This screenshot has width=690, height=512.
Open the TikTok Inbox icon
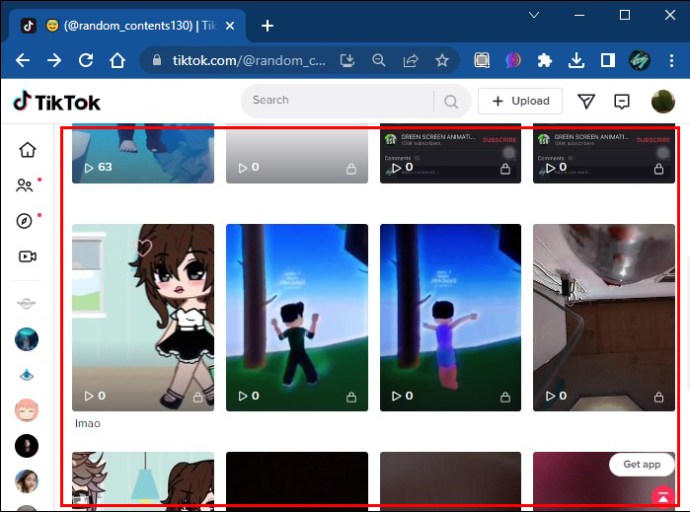coord(621,102)
